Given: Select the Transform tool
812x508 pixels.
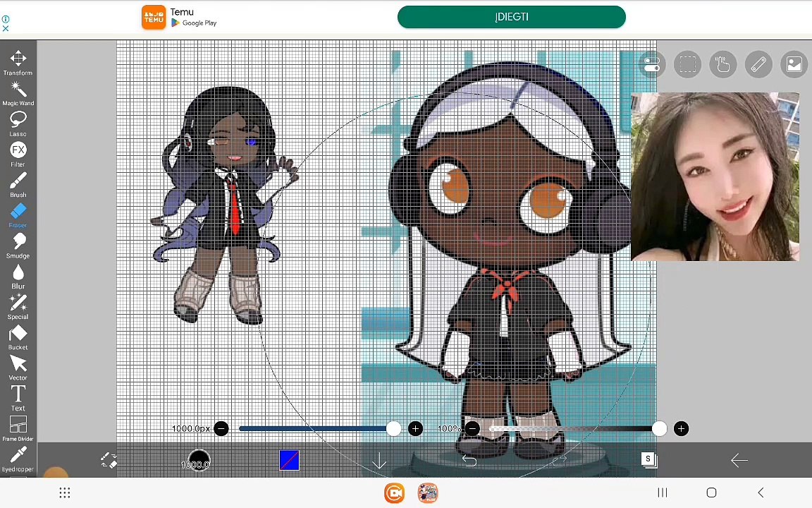Looking at the screenshot, I should [x=18, y=63].
